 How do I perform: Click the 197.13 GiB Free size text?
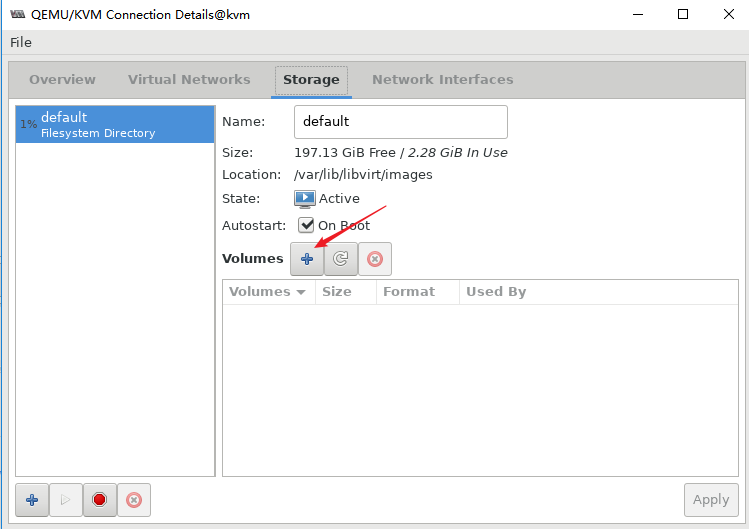345,153
